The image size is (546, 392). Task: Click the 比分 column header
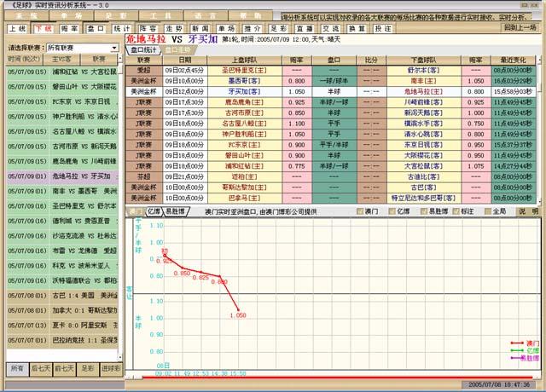[x=371, y=60]
